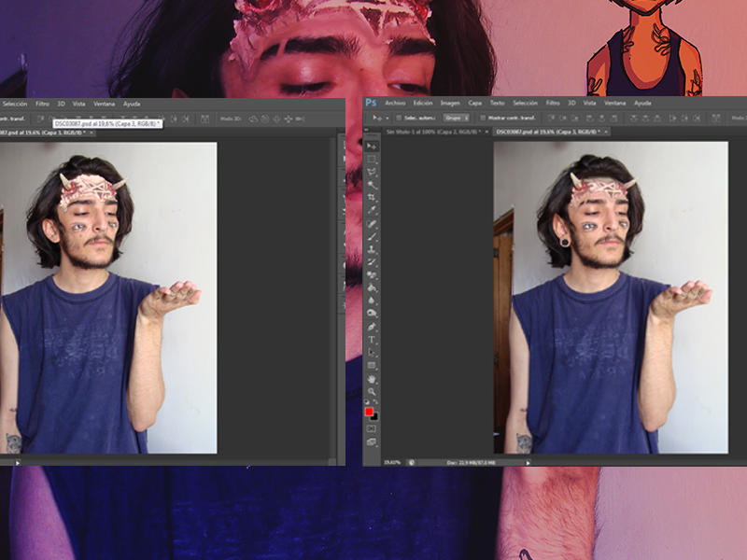Select 3D Rotate mode icon in left window
Image resolution: width=747 pixels, height=560 pixels.
point(253,119)
